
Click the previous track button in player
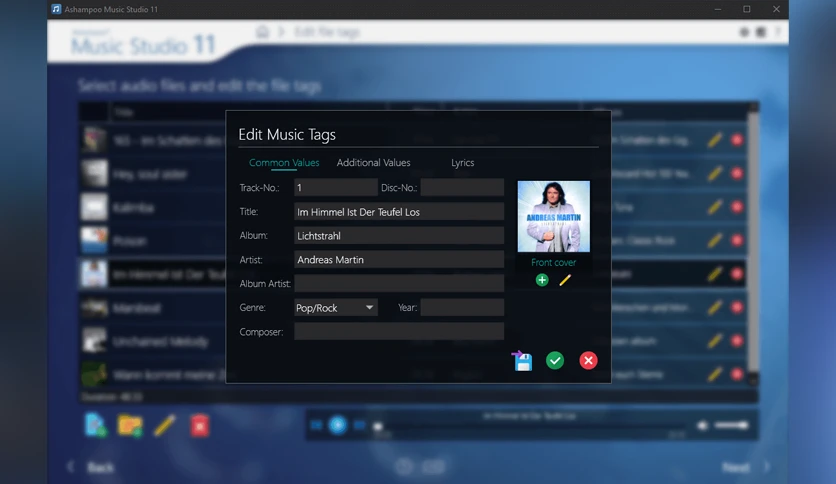[316, 425]
